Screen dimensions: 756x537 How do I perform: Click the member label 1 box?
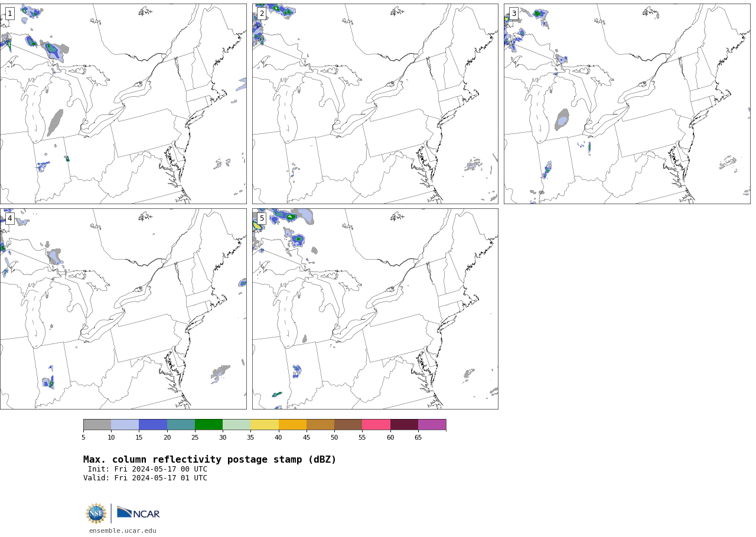tap(9, 14)
